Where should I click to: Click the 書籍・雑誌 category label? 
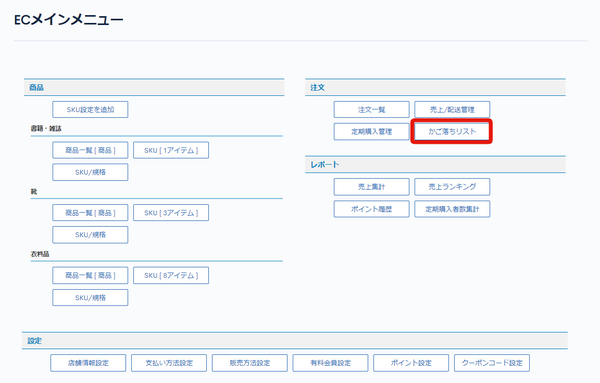pos(46,129)
